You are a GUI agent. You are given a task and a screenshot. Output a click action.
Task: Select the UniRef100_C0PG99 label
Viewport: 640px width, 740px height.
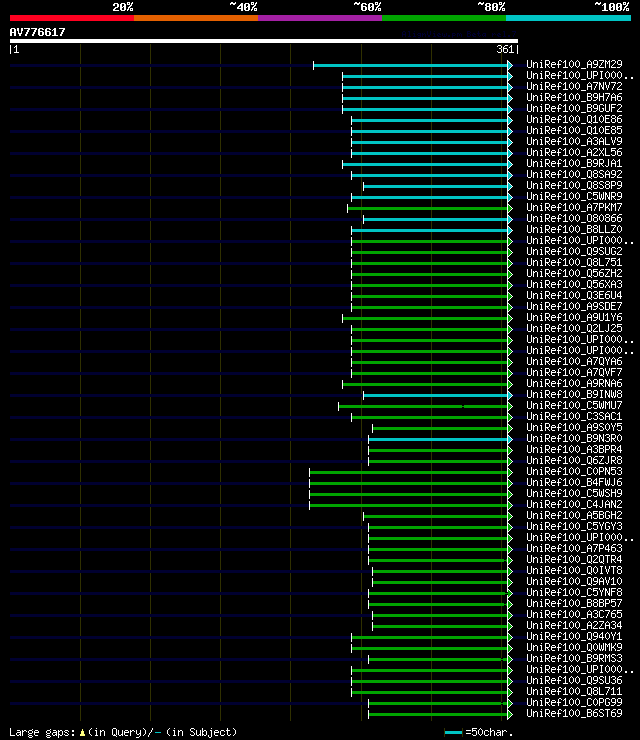pos(574,703)
